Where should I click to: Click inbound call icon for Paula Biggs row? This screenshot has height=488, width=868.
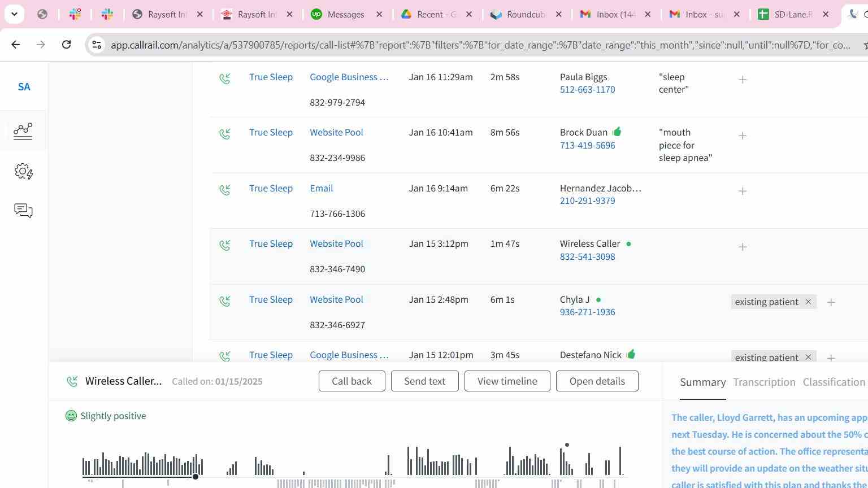(x=225, y=79)
